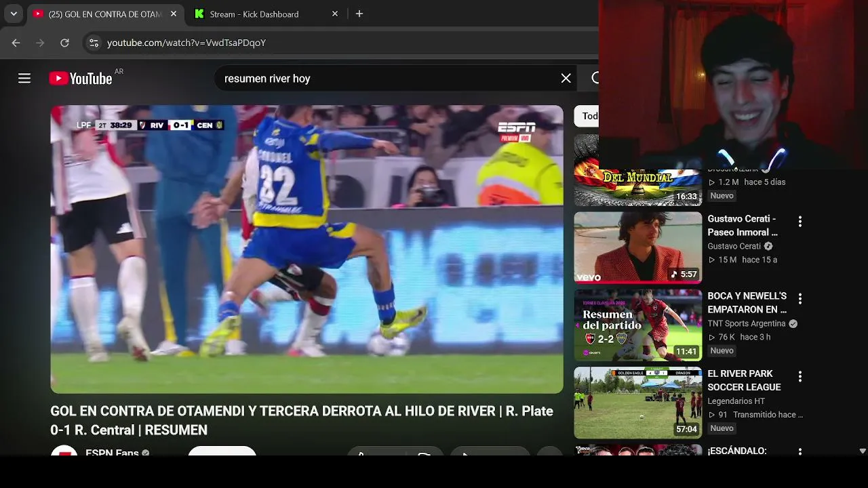The height and width of the screenshot is (488, 868).
Task: Visit the Gustavo Cerati channel name
Action: pyautogui.click(x=734, y=246)
